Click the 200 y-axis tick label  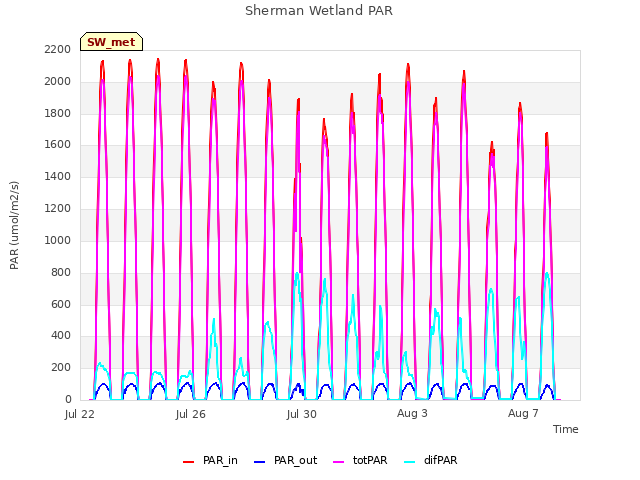[x=61, y=367]
